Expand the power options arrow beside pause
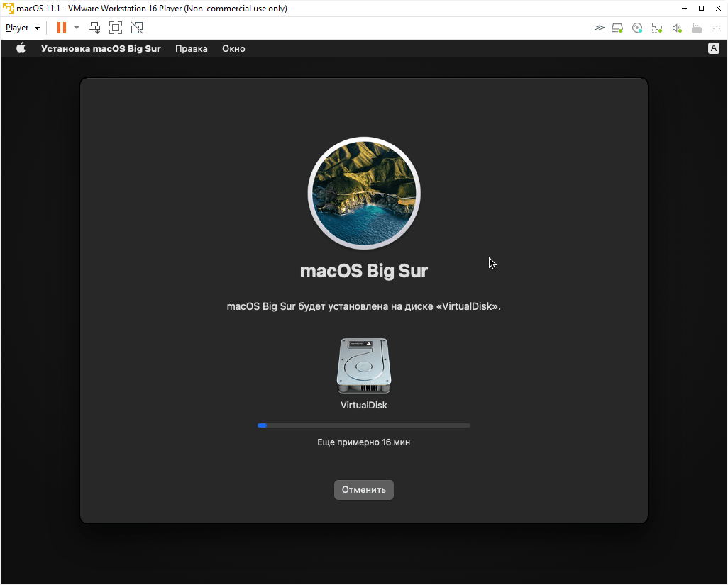The height and width of the screenshot is (585, 728). (x=77, y=28)
